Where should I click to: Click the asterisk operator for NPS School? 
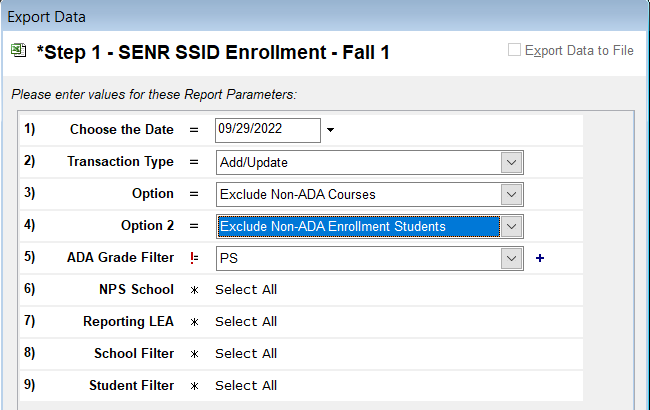pyautogui.click(x=194, y=290)
